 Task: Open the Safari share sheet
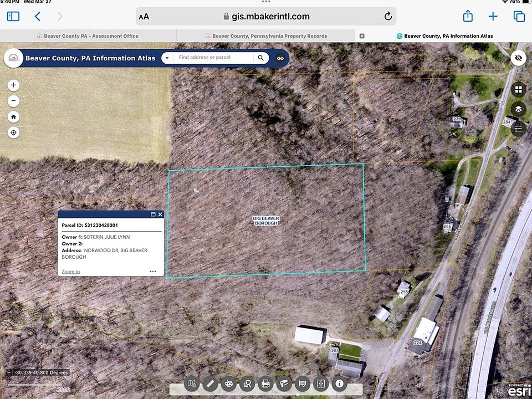(468, 16)
